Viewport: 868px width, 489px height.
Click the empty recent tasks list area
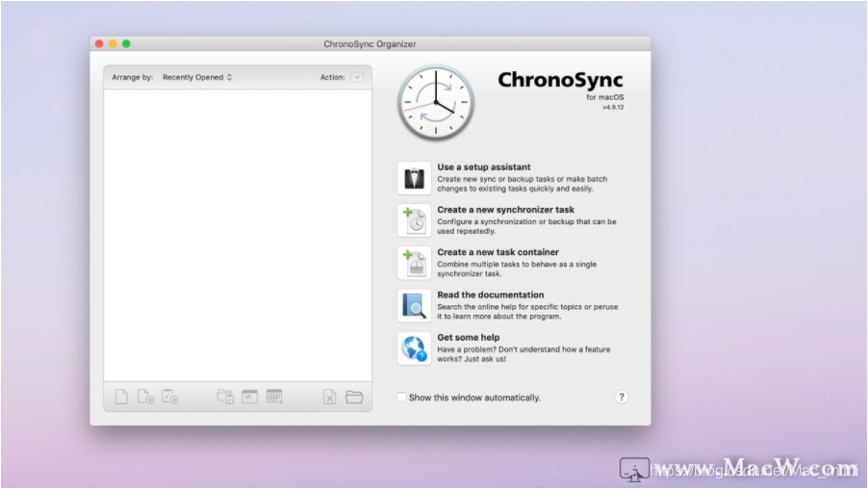(x=238, y=235)
